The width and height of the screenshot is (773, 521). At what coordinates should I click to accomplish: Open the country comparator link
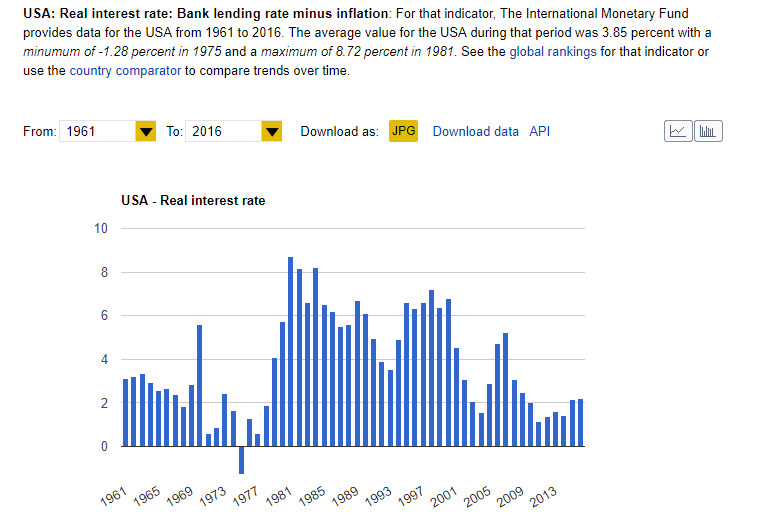click(x=125, y=71)
